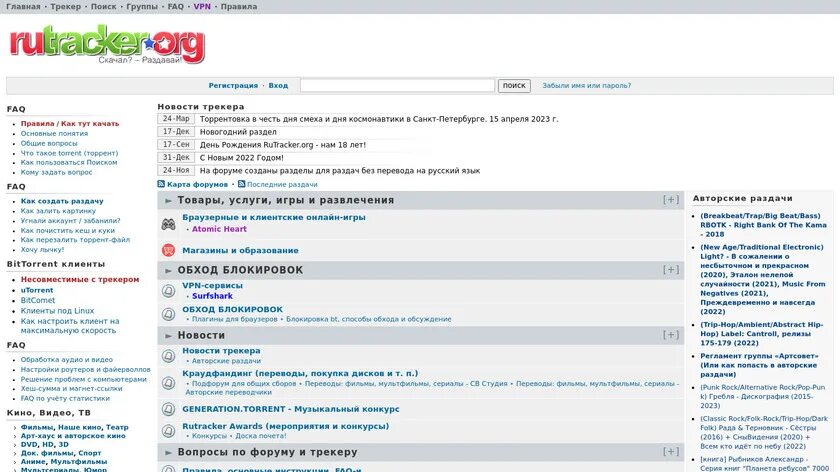Open Хеш-сумма и магнет-ссылки link
This screenshot has height=472, width=840.
[71, 388]
